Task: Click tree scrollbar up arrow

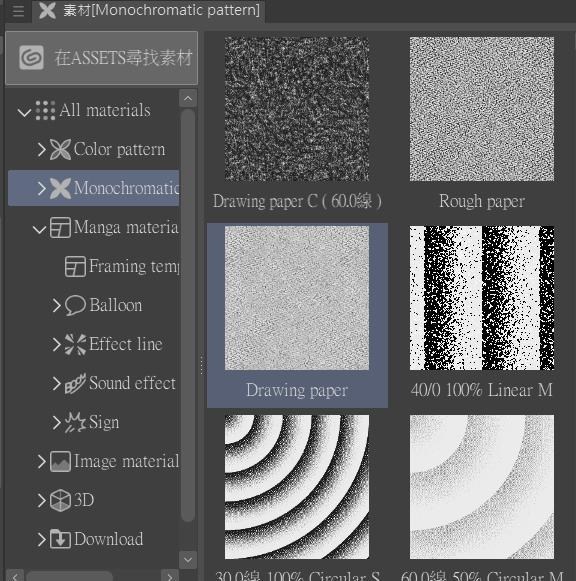Action: (x=188, y=98)
